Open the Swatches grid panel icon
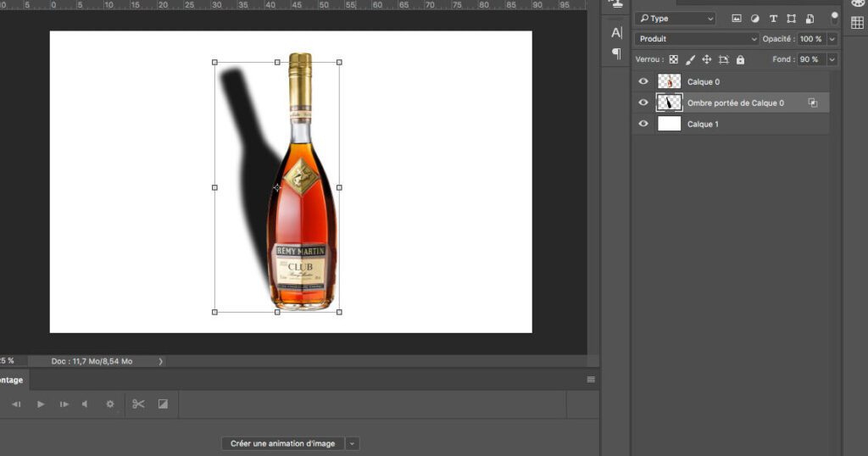Screen dimensions: 868x456 tap(857, 23)
